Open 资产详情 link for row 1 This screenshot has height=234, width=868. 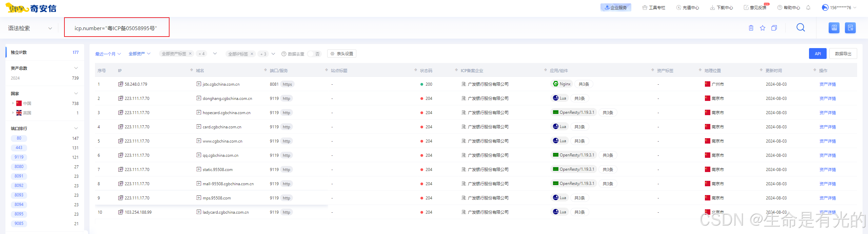[x=827, y=84]
